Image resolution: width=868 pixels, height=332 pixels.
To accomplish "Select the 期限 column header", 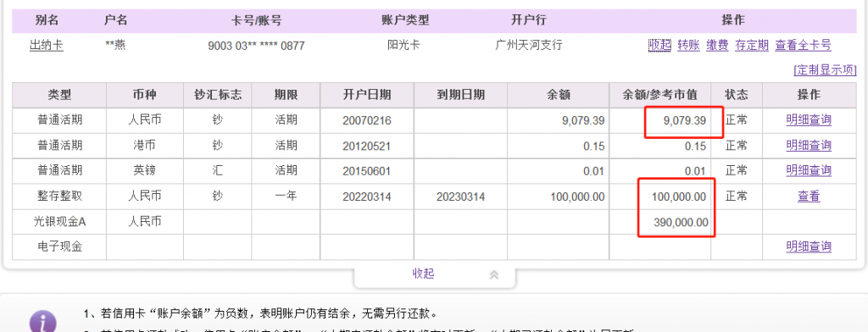I will [287, 95].
